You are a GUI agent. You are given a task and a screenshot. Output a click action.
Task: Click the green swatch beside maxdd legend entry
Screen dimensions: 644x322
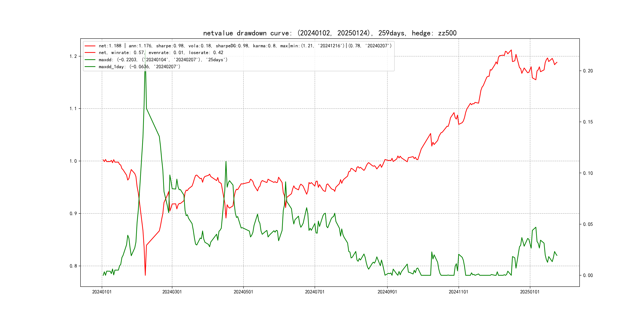[x=90, y=60]
